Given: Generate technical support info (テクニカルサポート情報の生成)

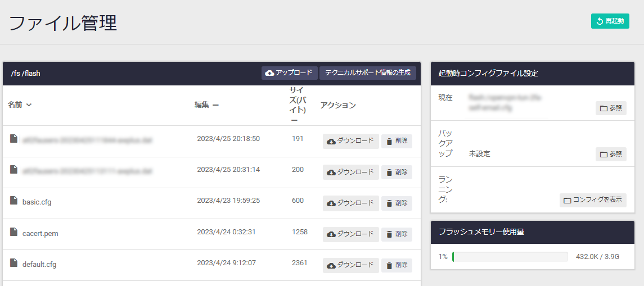Looking at the screenshot, I should tap(367, 73).
